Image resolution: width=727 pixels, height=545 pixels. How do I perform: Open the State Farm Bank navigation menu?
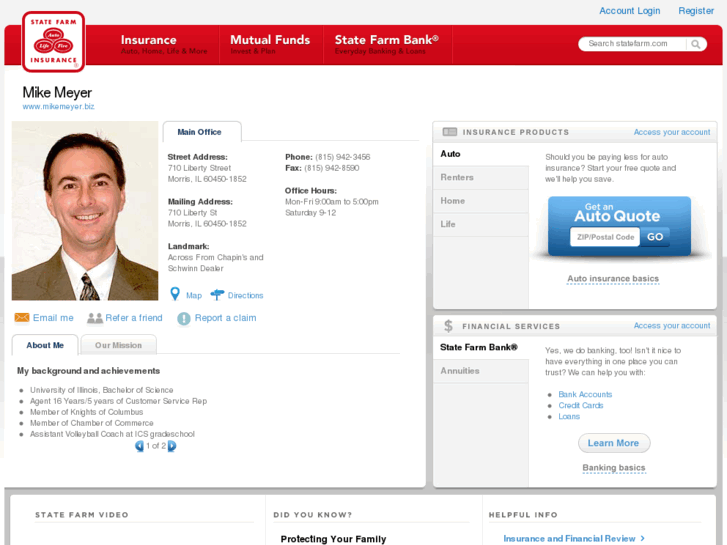tap(387, 45)
